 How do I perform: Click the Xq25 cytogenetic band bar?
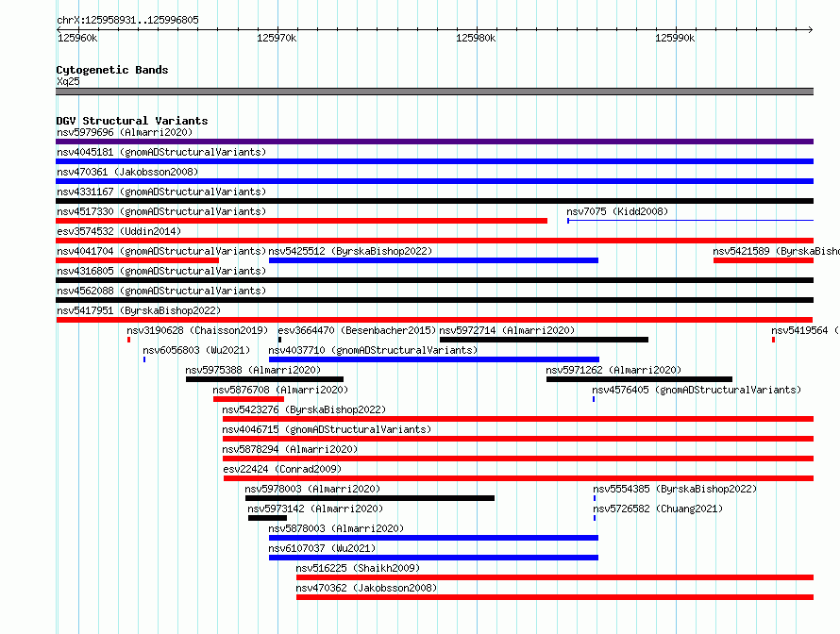tap(434, 92)
